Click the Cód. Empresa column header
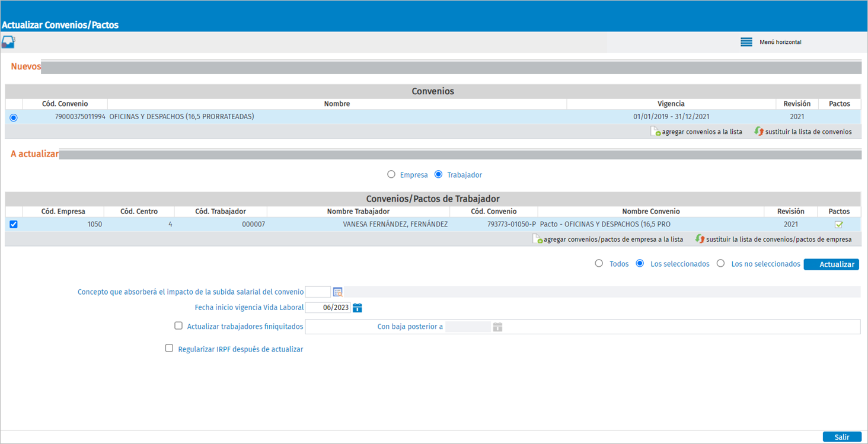The width and height of the screenshot is (868, 444). coord(63,212)
